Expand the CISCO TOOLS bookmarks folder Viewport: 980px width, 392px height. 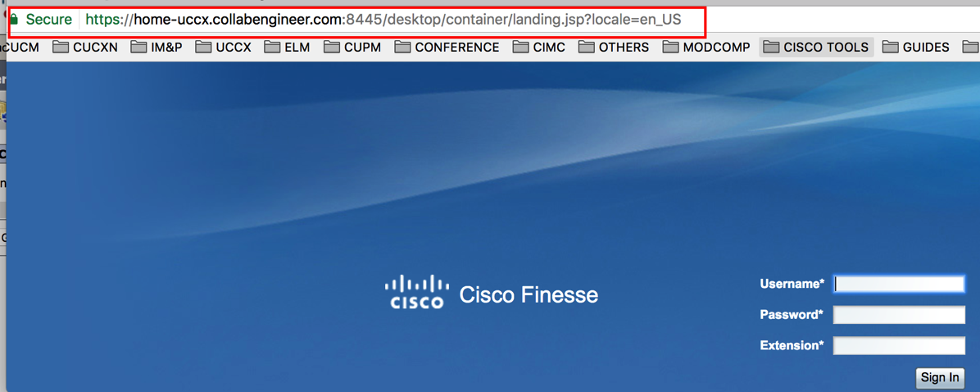click(x=816, y=47)
